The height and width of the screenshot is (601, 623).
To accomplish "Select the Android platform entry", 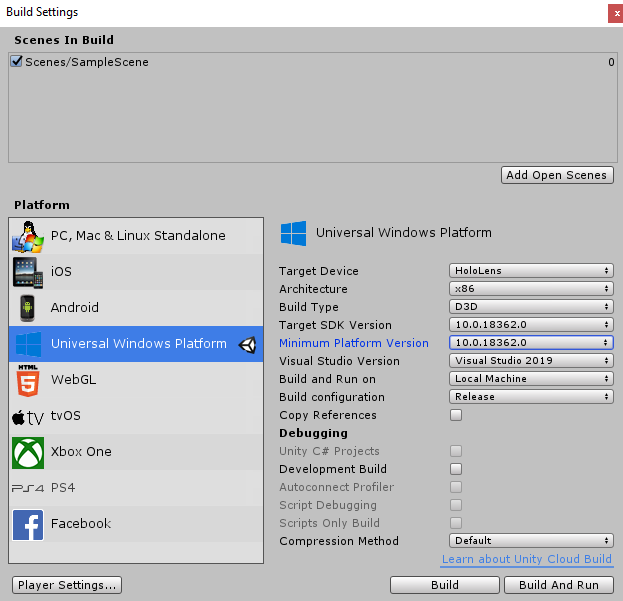I will point(136,308).
